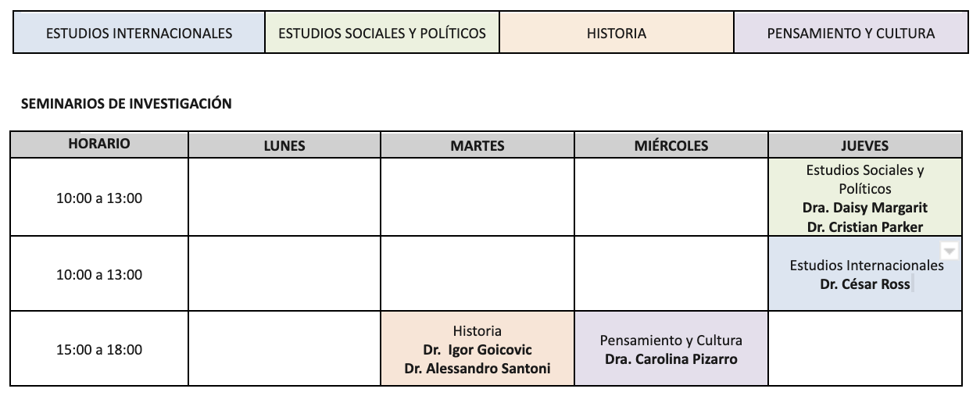Click on Dr. César Ross text
Viewport: 980px width, 403px height.
click(865, 284)
